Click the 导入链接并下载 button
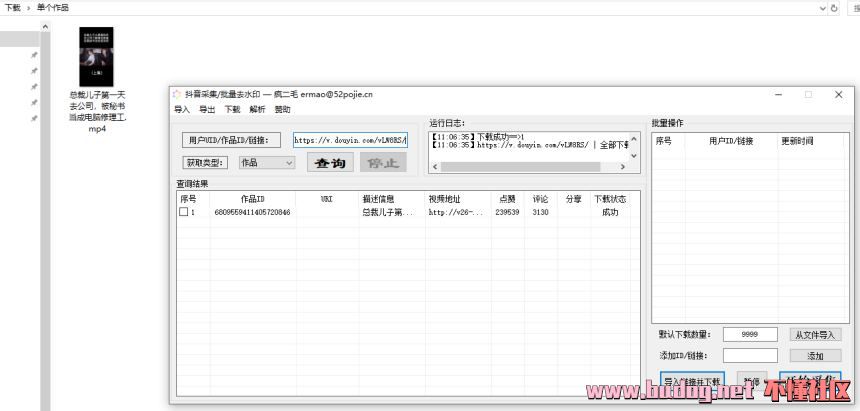Viewport: 860px width, 411px height. click(692, 381)
